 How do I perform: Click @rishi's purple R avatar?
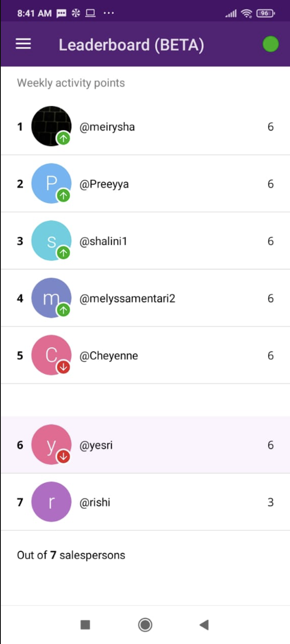pos(51,502)
